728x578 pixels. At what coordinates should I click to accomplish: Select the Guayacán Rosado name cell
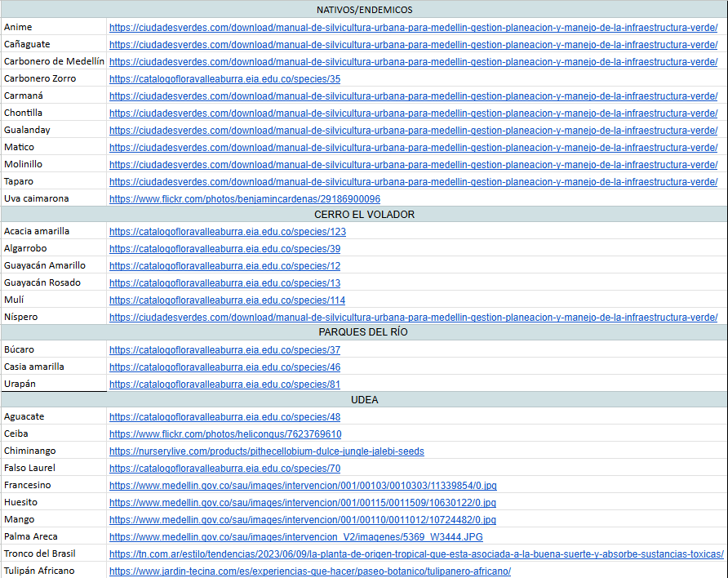pyautogui.click(x=54, y=282)
